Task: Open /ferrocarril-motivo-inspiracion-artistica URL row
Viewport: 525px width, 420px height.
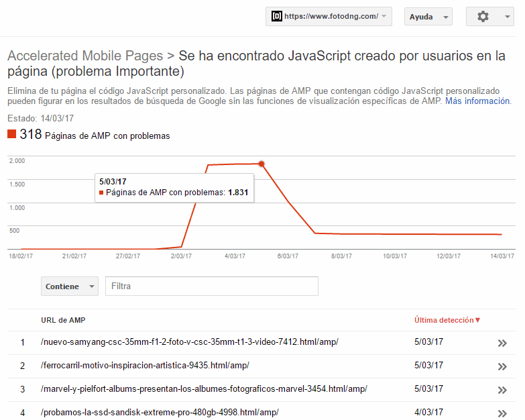Action: point(145,366)
